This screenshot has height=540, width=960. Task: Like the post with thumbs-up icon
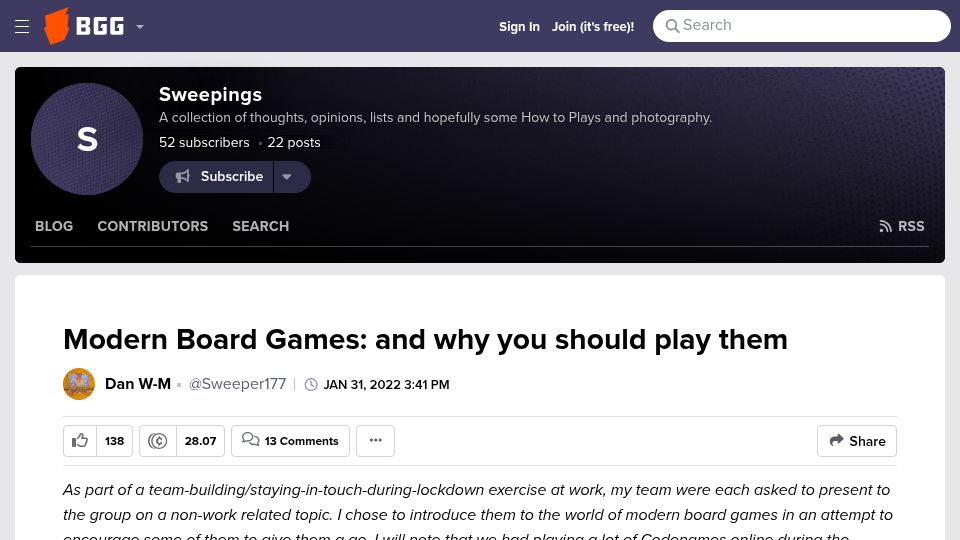point(80,441)
